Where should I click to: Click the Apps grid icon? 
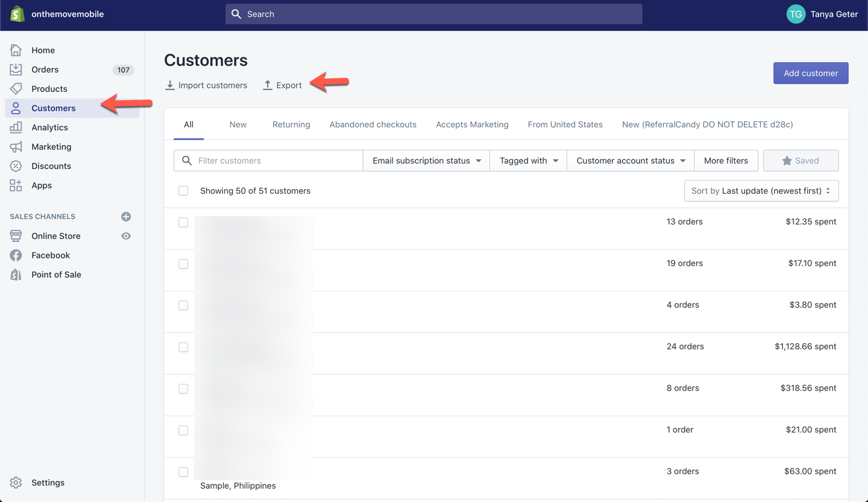(x=16, y=185)
